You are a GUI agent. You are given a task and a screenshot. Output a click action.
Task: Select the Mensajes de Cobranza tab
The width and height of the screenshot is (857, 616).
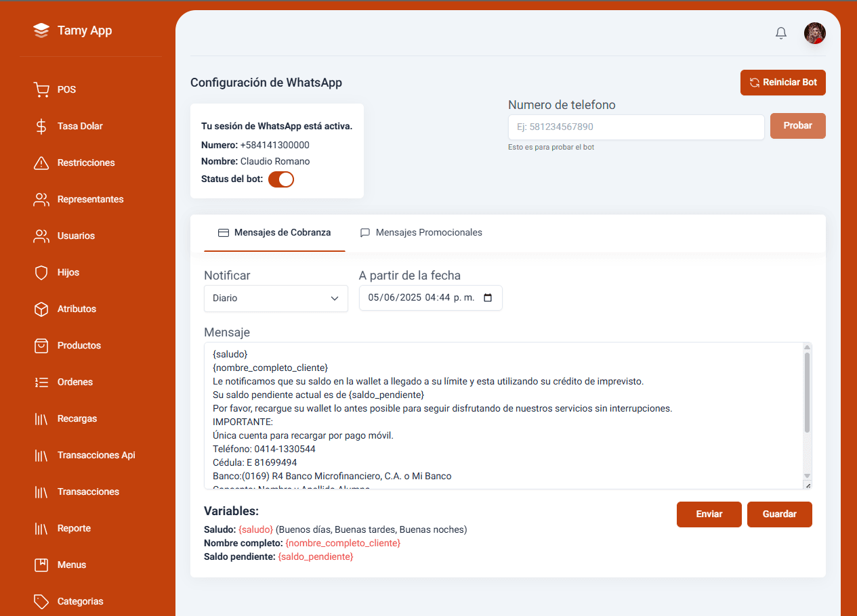pyautogui.click(x=274, y=233)
